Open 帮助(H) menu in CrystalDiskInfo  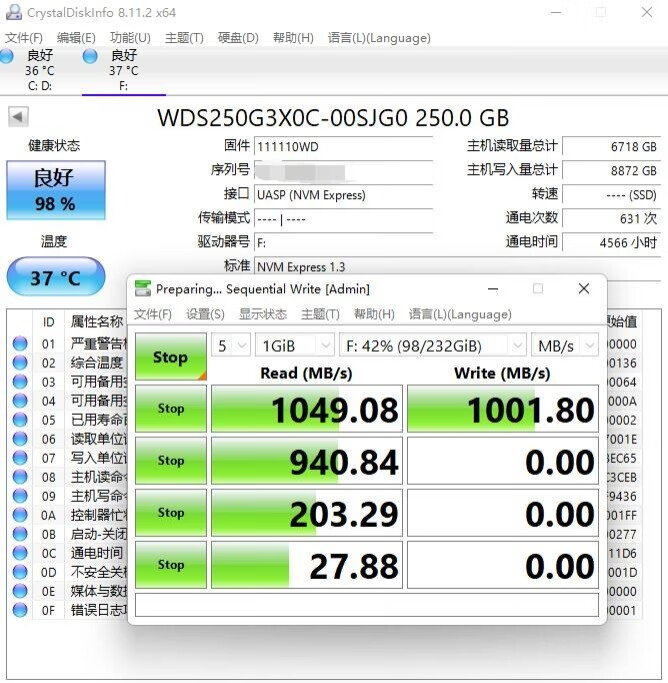point(293,38)
